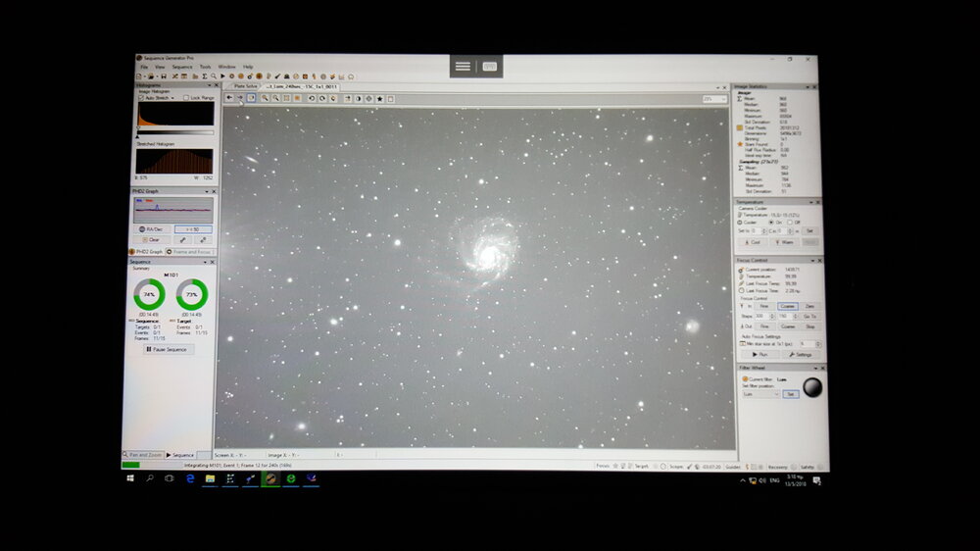Click the invert contrast half-circle icon
Screen dimensions: 980x551
click(358, 98)
